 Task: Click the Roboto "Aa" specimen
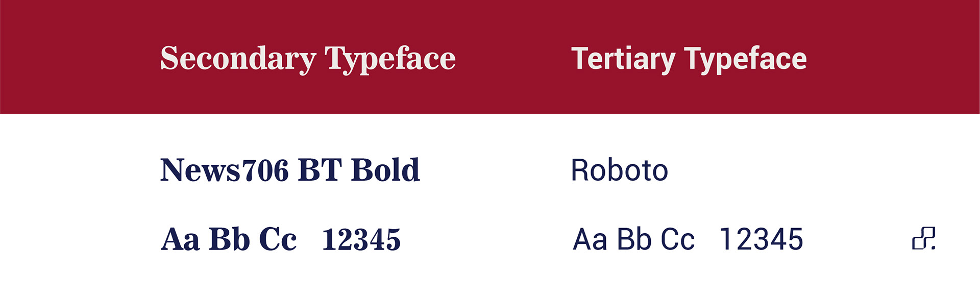pyautogui.click(x=590, y=239)
